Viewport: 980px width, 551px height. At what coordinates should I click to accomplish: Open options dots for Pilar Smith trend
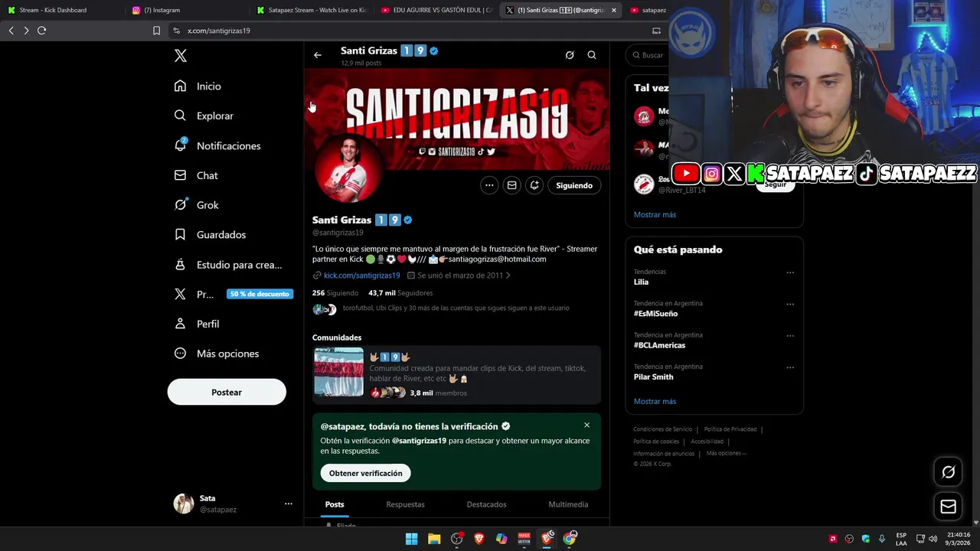(x=790, y=367)
